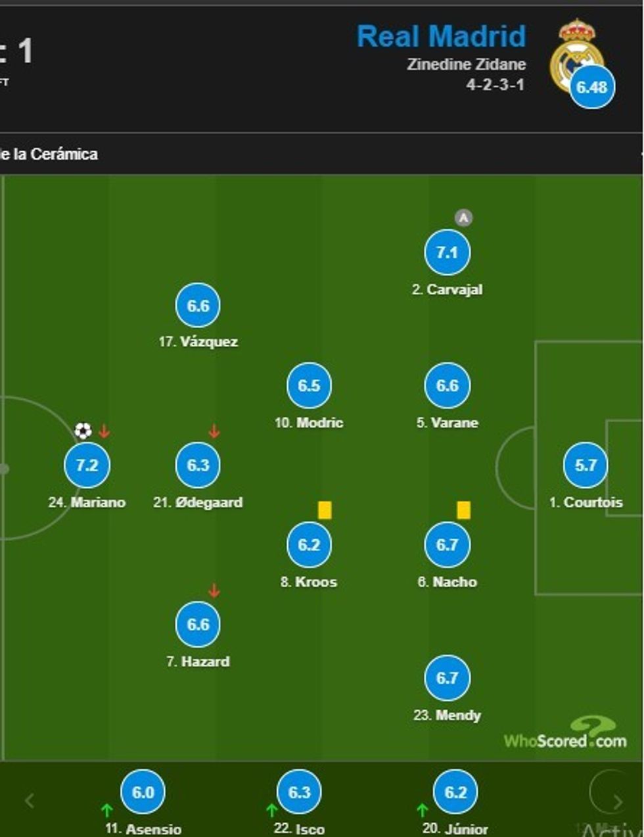Click the Modric player name label
Screen dimensions: 644x837
pyautogui.click(x=309, y=423)
